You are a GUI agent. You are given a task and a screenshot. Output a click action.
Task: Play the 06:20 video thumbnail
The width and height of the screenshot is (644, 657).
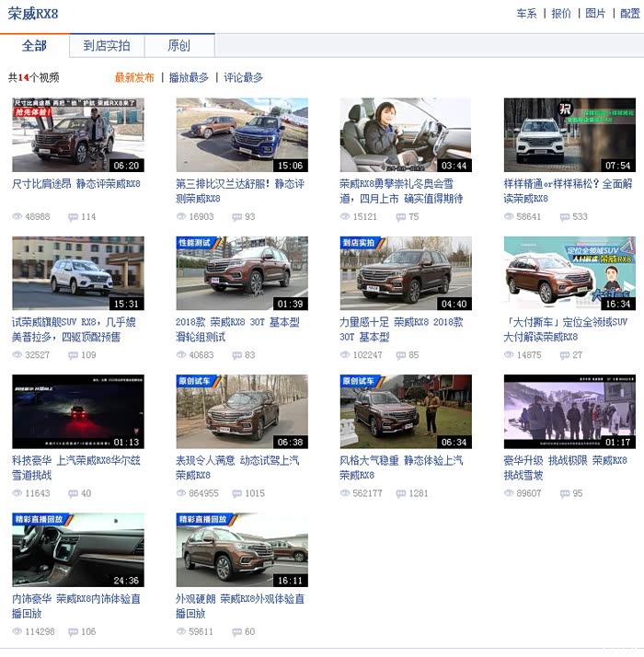(x=78, y=135)
